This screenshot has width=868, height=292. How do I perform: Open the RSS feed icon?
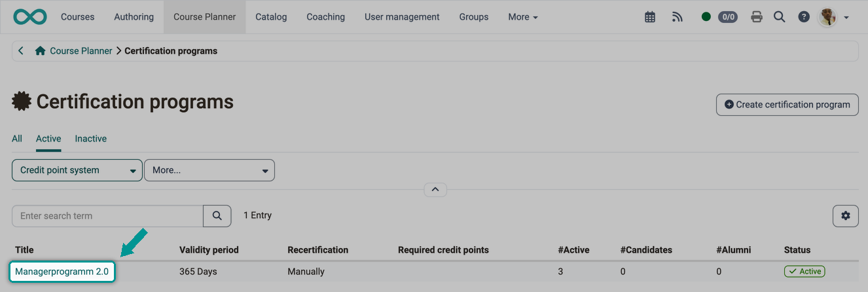click(678, 17)
